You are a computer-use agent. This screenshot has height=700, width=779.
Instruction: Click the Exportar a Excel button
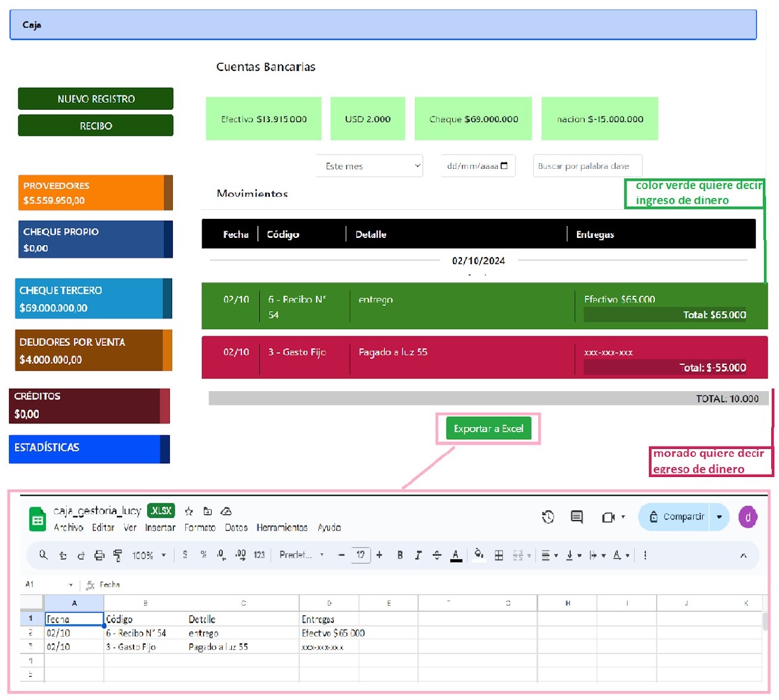[489, 429]
